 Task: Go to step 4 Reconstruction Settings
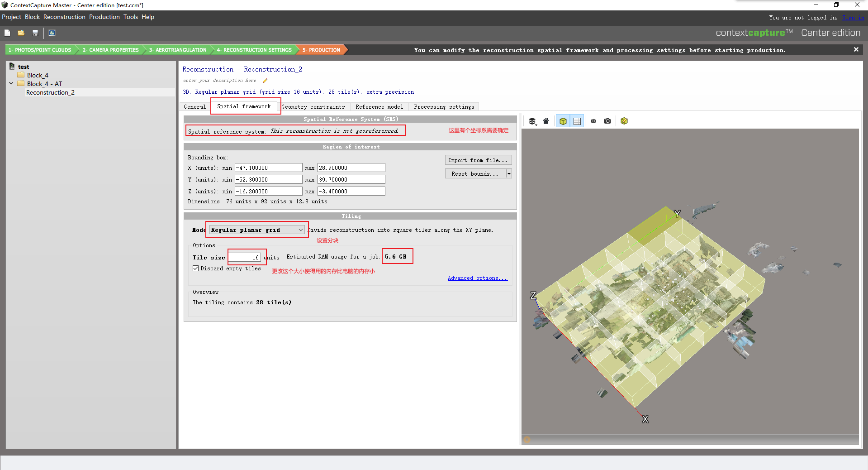[x=254, y=50]
